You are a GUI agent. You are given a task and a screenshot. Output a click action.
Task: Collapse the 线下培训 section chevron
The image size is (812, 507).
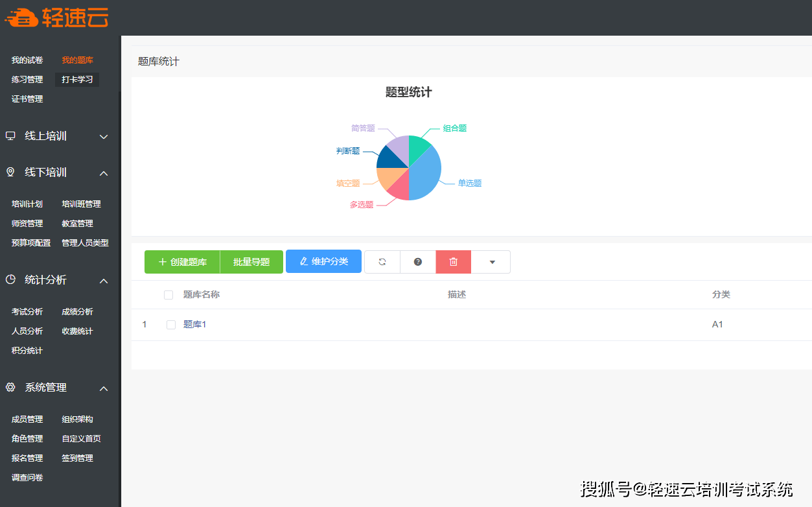point(104,172)
